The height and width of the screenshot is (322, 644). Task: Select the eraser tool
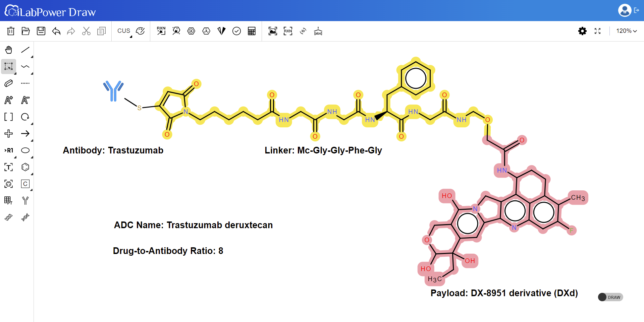click(9, 83)
